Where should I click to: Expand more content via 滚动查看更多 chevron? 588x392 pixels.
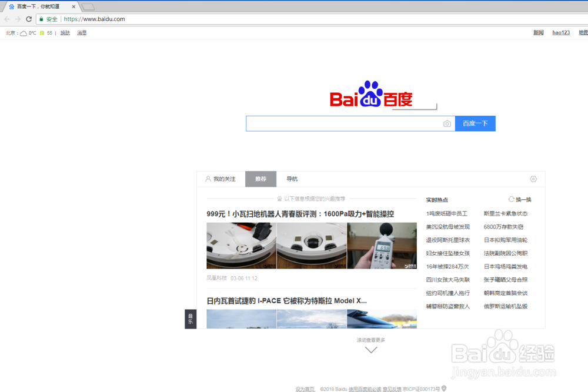(371, 350)
